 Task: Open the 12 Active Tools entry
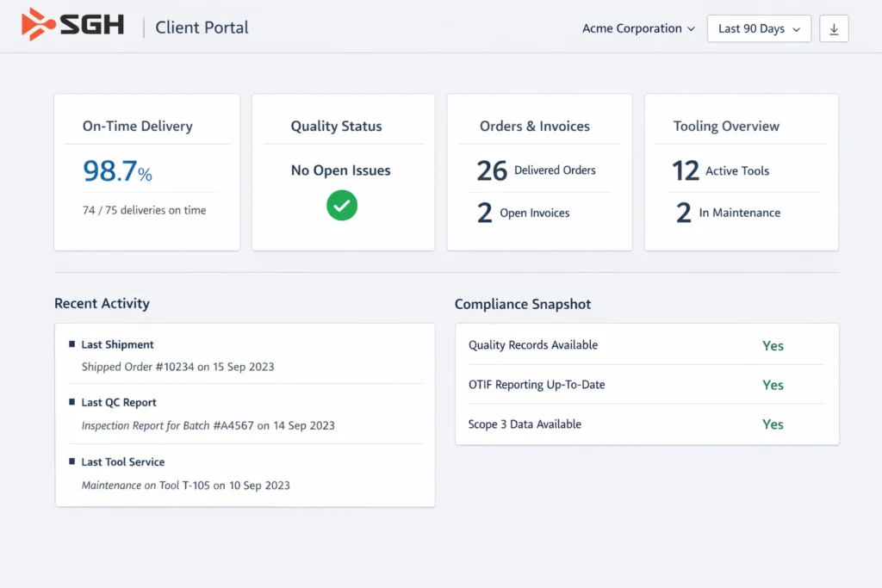pos(720,170)
